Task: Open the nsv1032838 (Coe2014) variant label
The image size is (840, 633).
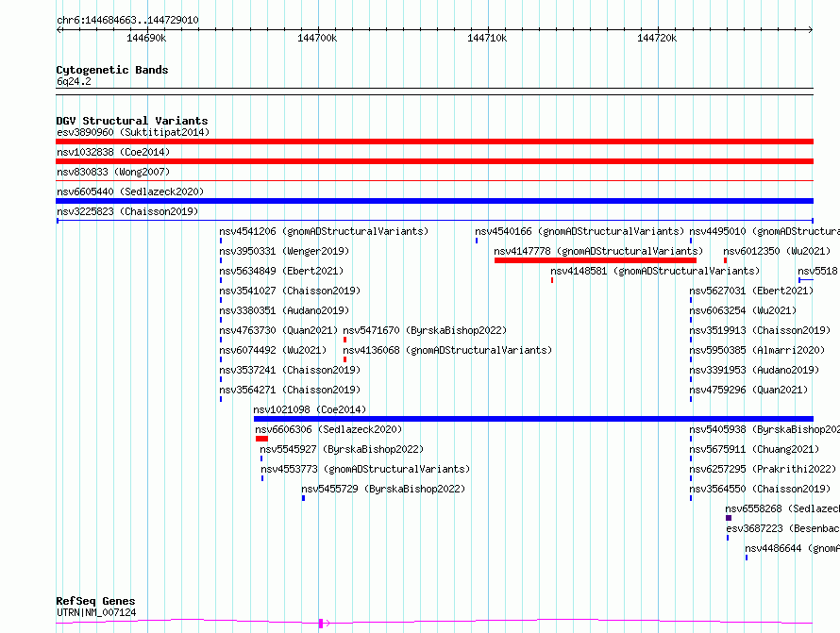Action: point(113,152)
